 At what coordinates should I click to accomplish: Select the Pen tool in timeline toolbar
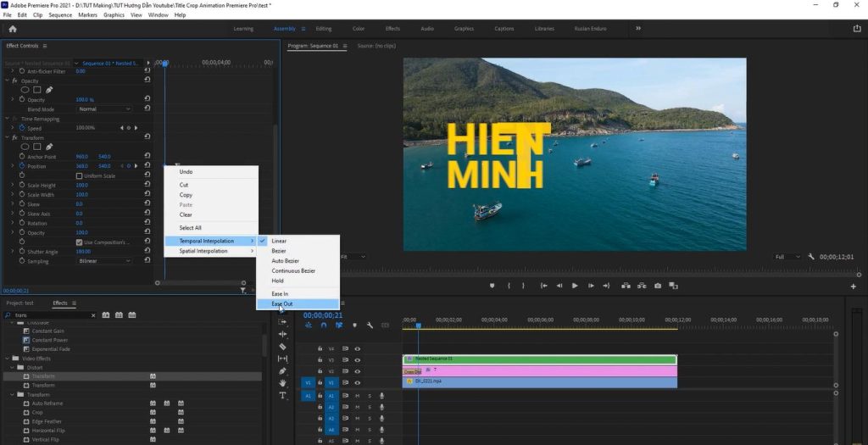click(282, 371)
